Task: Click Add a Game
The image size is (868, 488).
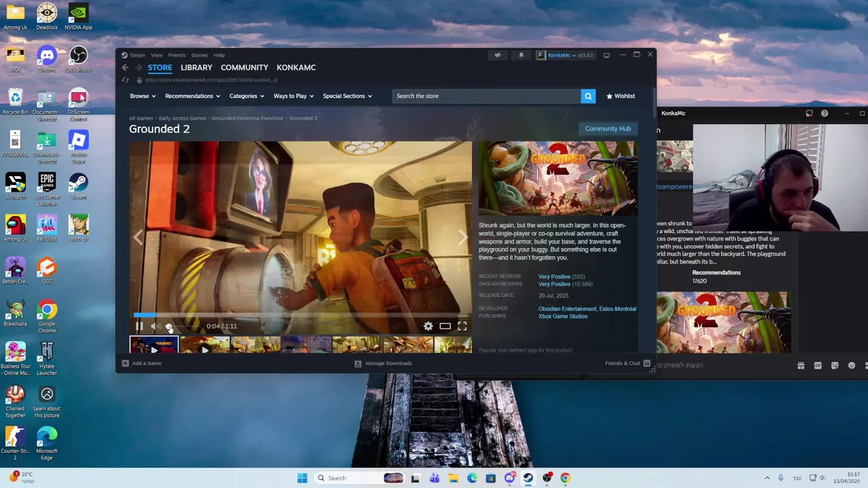Action: point(142,363)
